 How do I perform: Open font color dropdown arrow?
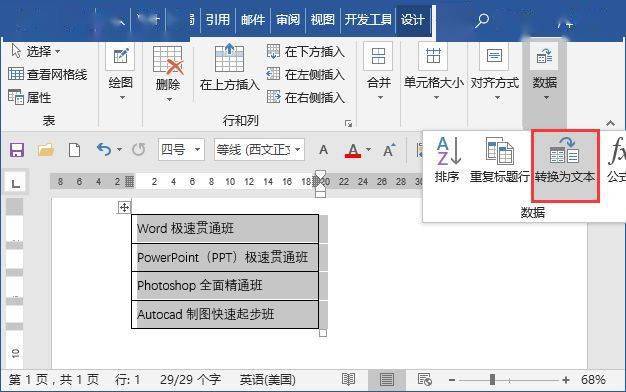click(x=368, y=150)
